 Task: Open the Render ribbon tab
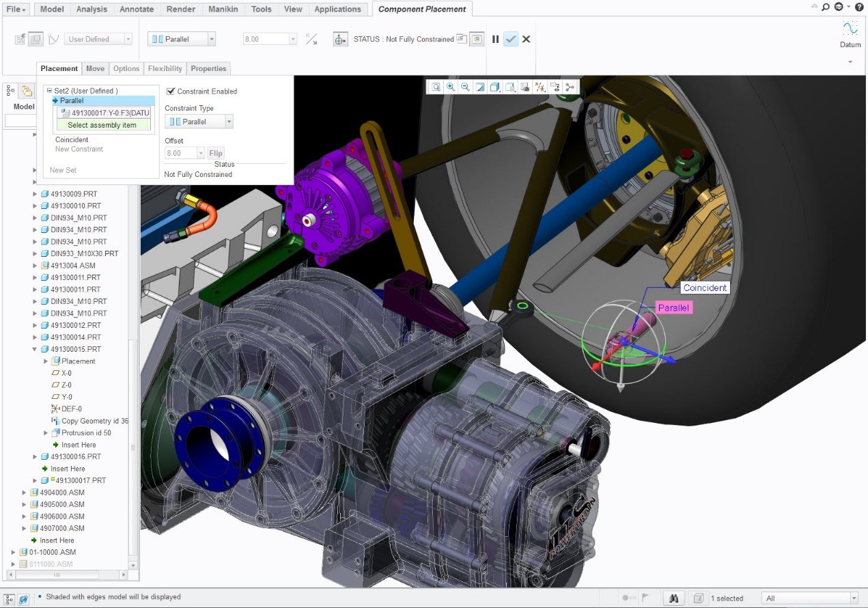pos(181,9)
